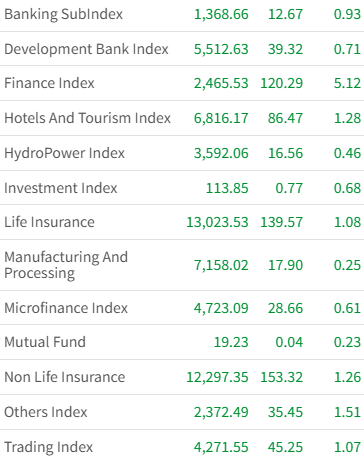Click Mutual Fund value 19.23
The height and width of the screenshot is (460, 364).
[231, 342]
